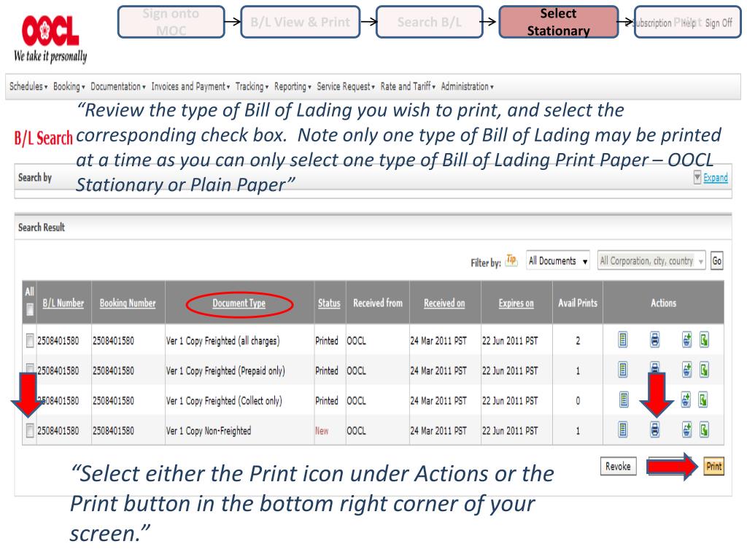Open the Tracking menu
Viewport: 747px width, 560px height.
click(252, 87)
